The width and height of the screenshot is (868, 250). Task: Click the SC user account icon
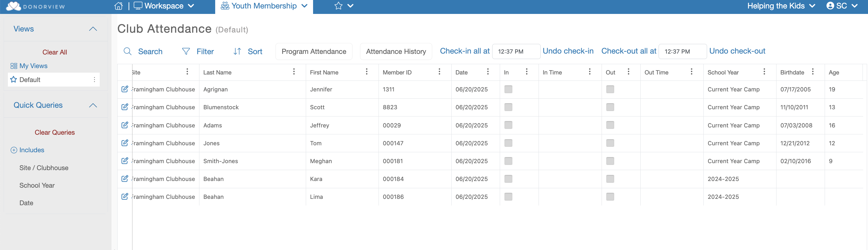[830, 6]
